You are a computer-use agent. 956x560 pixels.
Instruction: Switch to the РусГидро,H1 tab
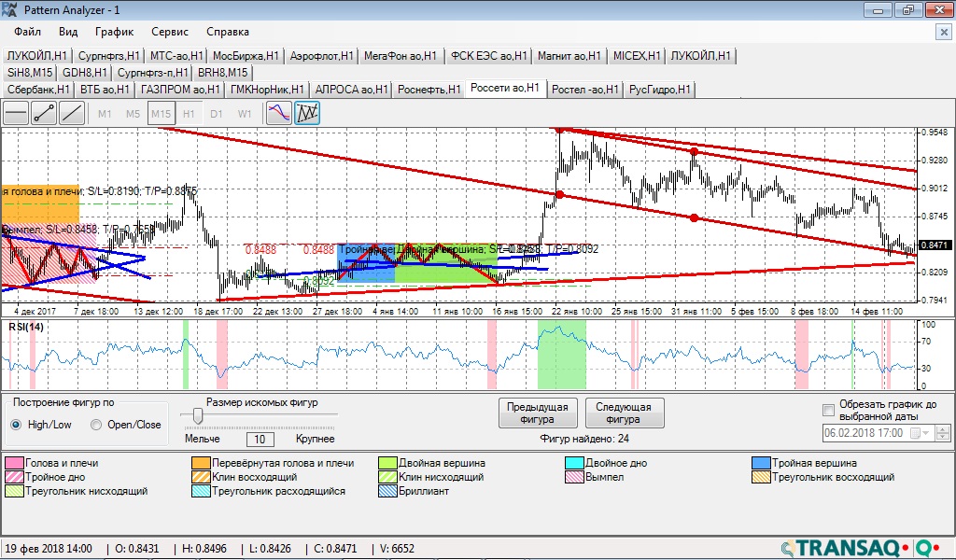click(660, 90)
